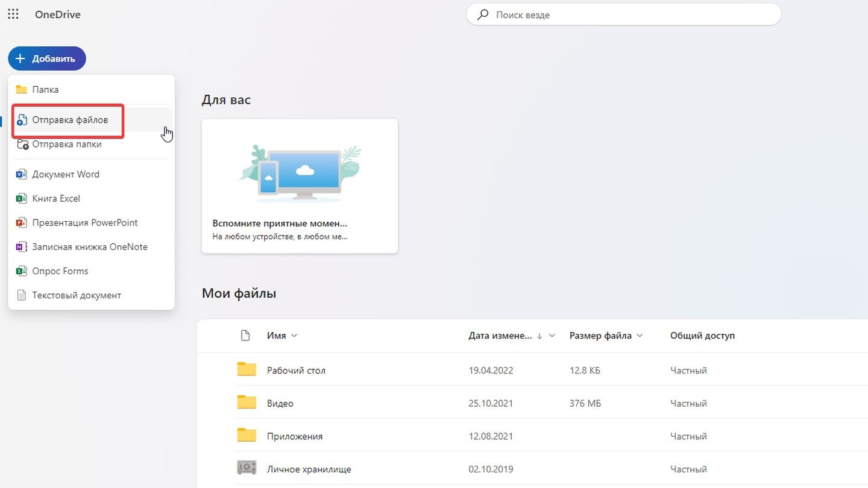Click the file upload icon beside Отправка файлов
Viewport: 868px width, 488px height.
[22, 120]
